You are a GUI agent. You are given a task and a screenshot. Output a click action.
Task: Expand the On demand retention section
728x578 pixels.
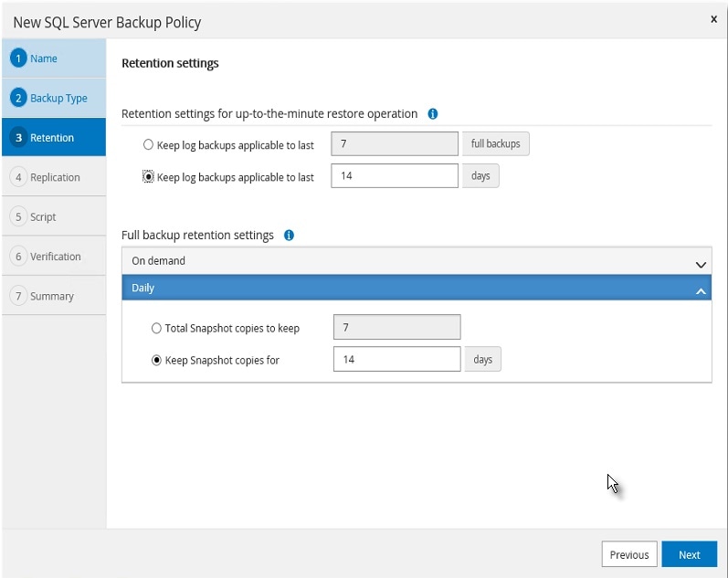pos(417,261)
